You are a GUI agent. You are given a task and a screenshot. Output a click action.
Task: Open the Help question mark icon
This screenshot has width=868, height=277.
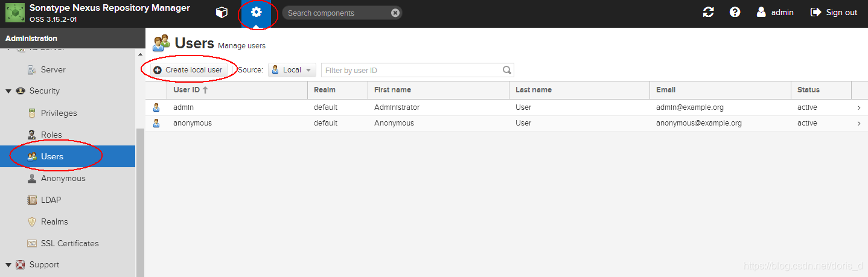pyautogui.click(x=735, y=12)
